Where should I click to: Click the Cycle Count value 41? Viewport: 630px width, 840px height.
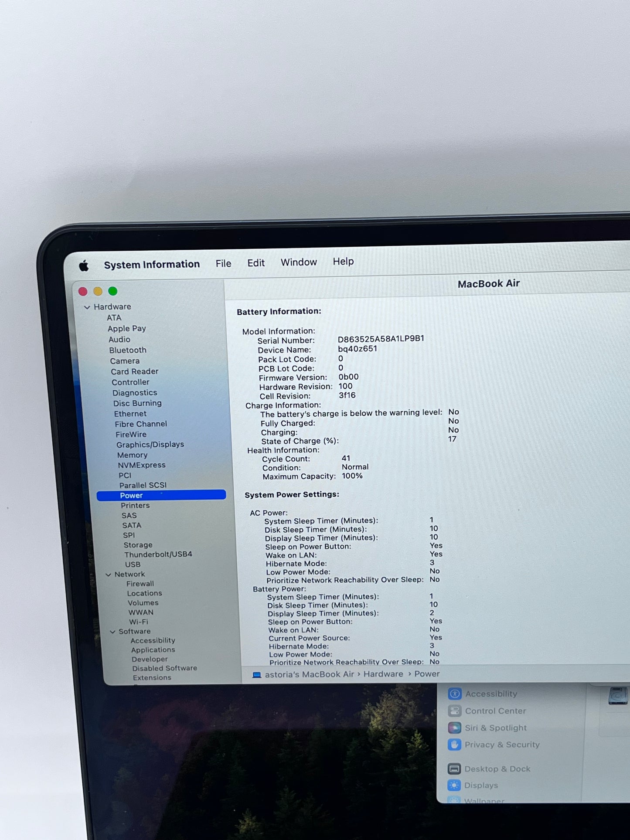[x=346, y=458]
